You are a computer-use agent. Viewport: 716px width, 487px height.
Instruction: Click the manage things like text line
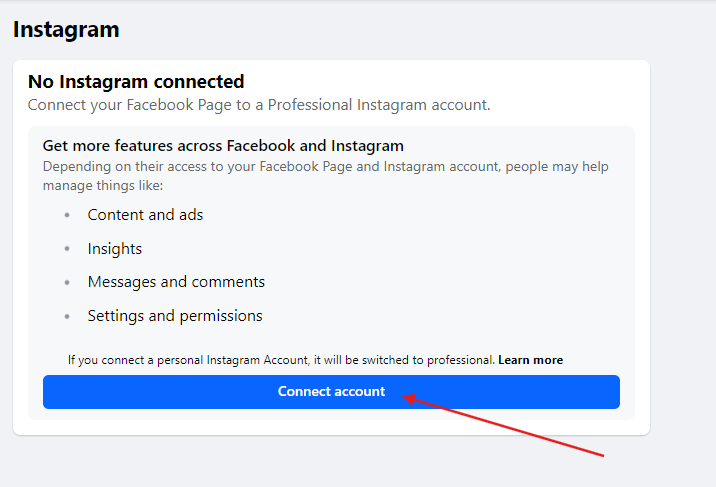pyautogui.click(x=103, y=186)
